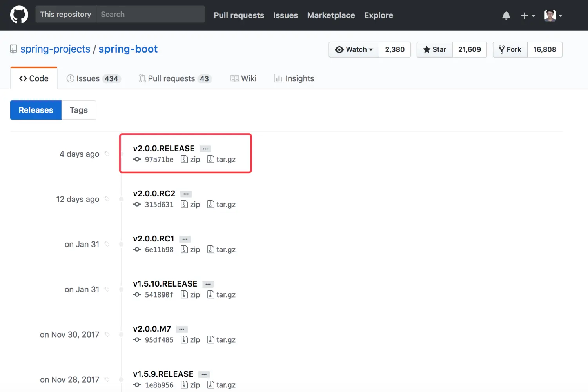Download zip for v1.5.9.RELEASE
Viewport: 588px width, 392px height.
(191, 385)
